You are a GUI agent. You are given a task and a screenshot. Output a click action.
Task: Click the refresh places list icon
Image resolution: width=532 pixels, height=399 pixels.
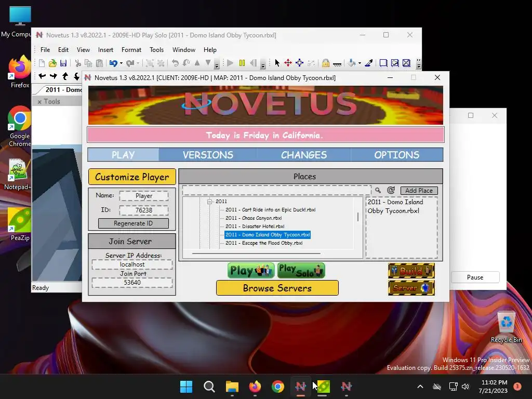click(x=391, y=190)
